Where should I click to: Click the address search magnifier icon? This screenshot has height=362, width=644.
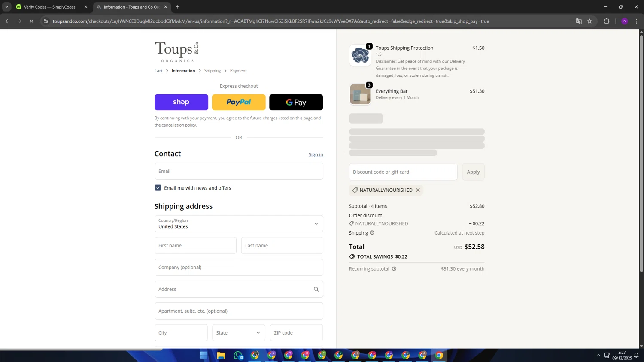click(x=316, y=289)
